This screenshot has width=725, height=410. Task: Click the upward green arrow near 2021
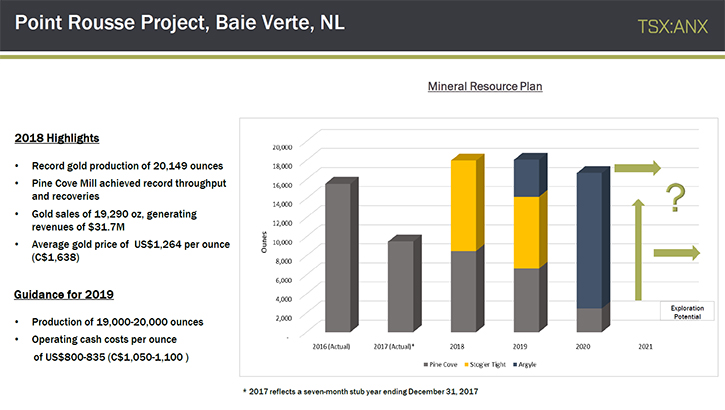tap(638, 250)
